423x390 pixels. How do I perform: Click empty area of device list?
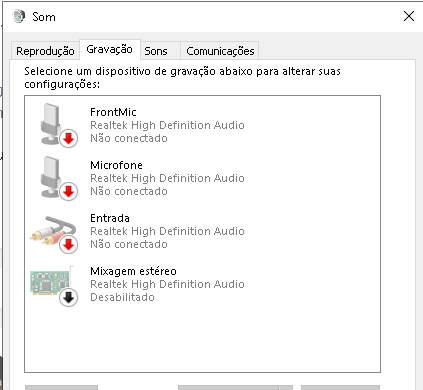[202, 340]
